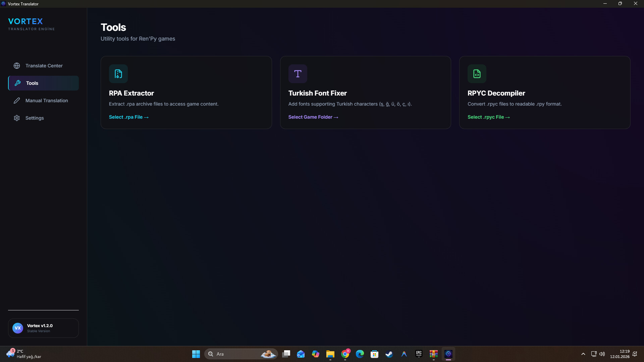Open Settings via the gear icon

[16, 118]
